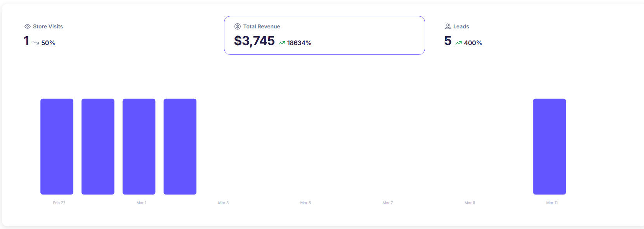644x229 pixels.
Task: Click the Mar 11 revenue bar
Action: click(x=549, y=147)
